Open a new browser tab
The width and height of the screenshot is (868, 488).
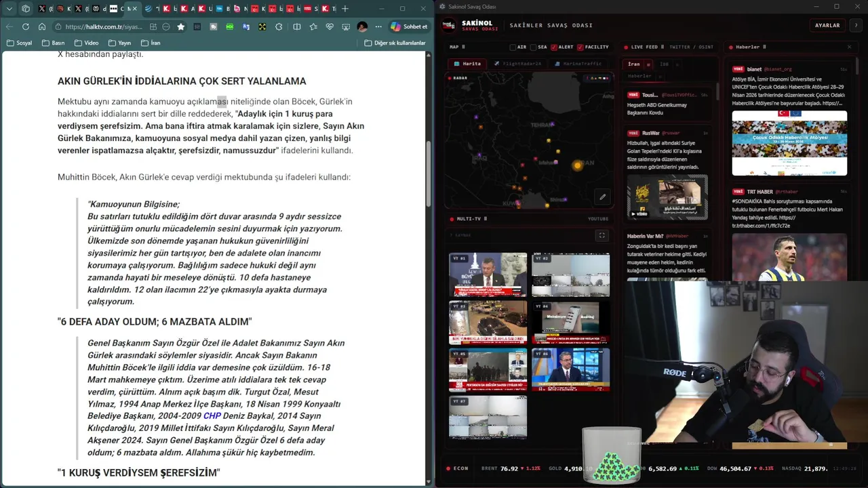point(345,9)
